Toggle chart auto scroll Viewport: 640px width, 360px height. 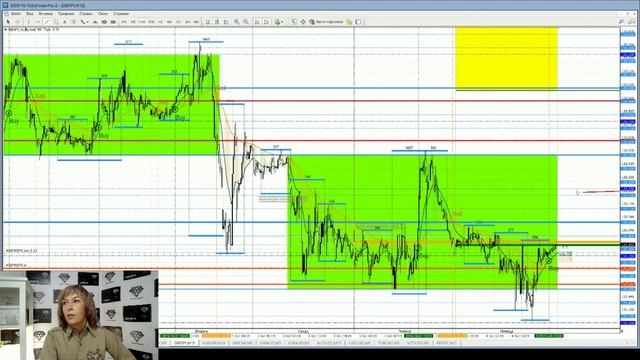click(x=257, y=22)
